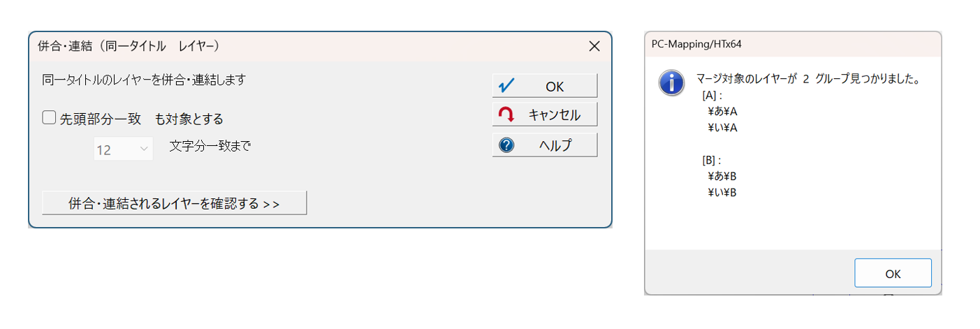The height and width of the screenshot is (329, 980).
Task: Enable the 先頭部分一致 も対象とする checkbox
Action: pyautogui.click(x=49, y=118)
